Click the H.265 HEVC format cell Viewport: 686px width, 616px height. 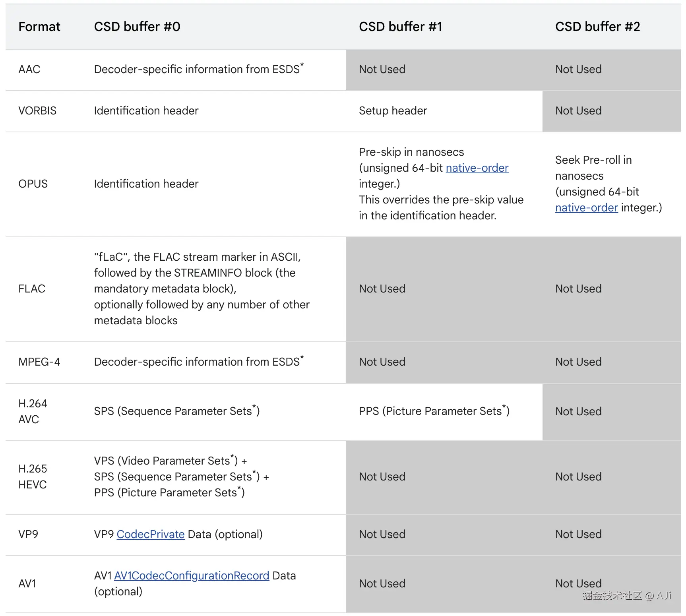(x=33, y=477)
